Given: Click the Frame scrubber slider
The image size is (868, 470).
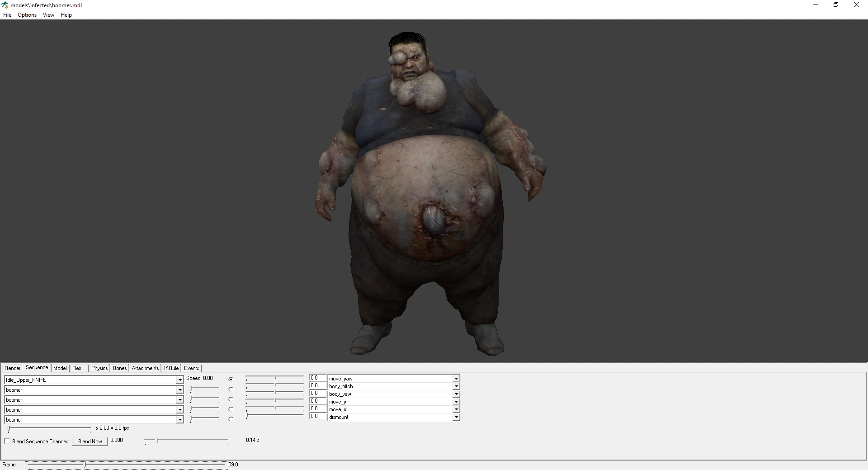Looking at the screenshot, I should point(127,465).
